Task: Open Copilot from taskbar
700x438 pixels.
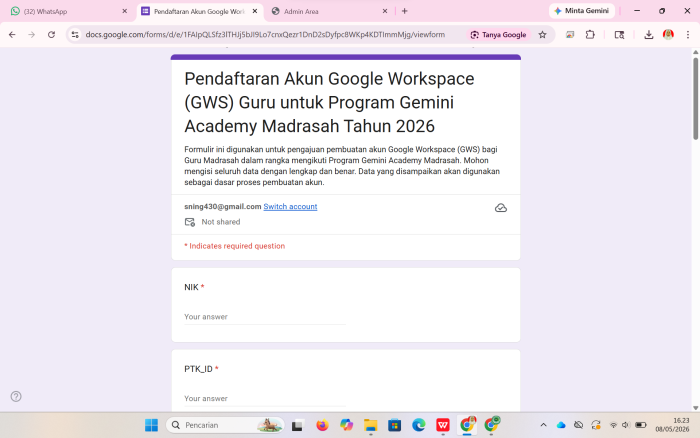Action: coord(346,425)
